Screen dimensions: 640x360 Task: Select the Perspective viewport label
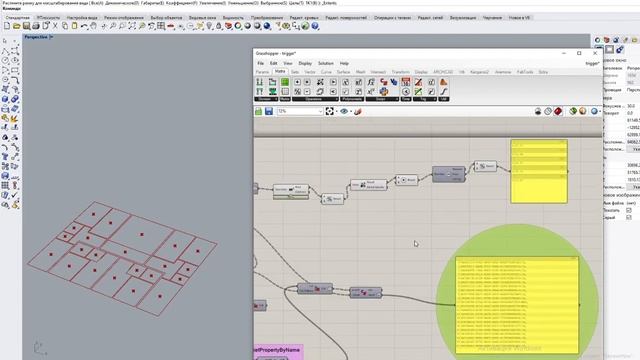36,37
